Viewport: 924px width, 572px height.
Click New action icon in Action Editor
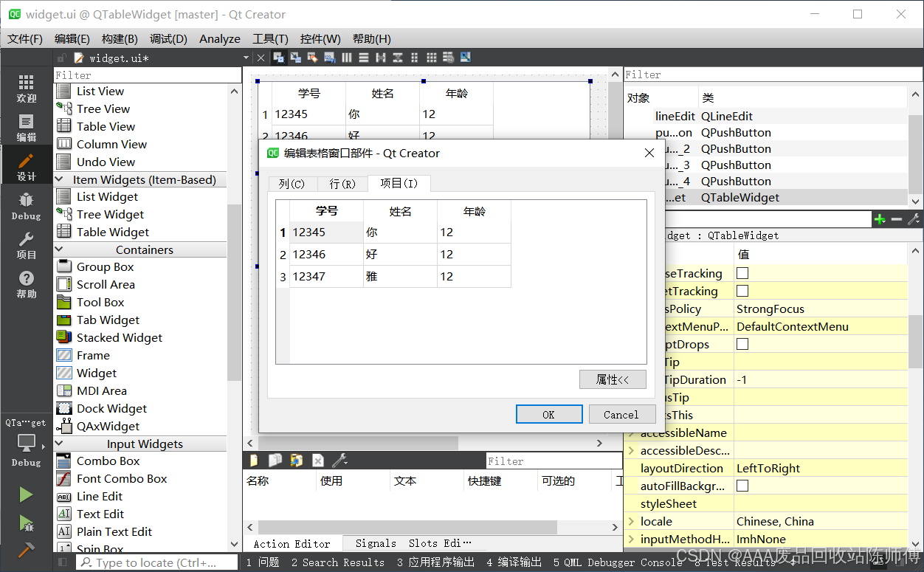[254, 461]
